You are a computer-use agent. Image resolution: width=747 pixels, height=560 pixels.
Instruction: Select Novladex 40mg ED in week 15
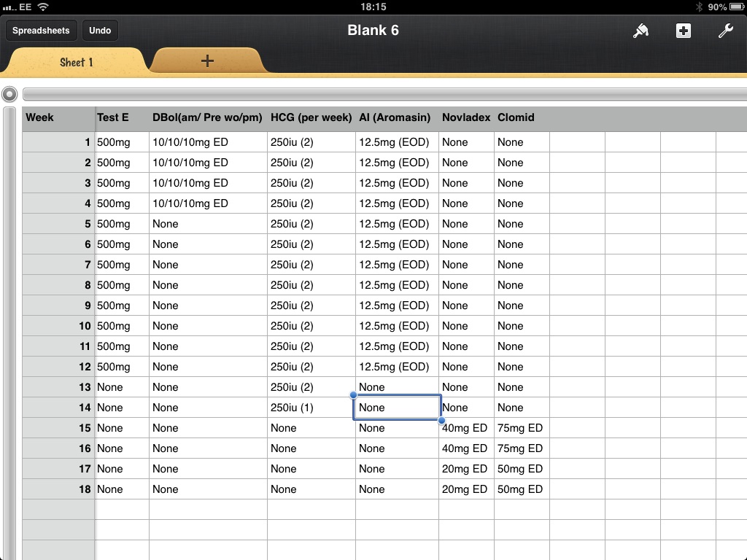pyautogui.click(x=466, y=428)
